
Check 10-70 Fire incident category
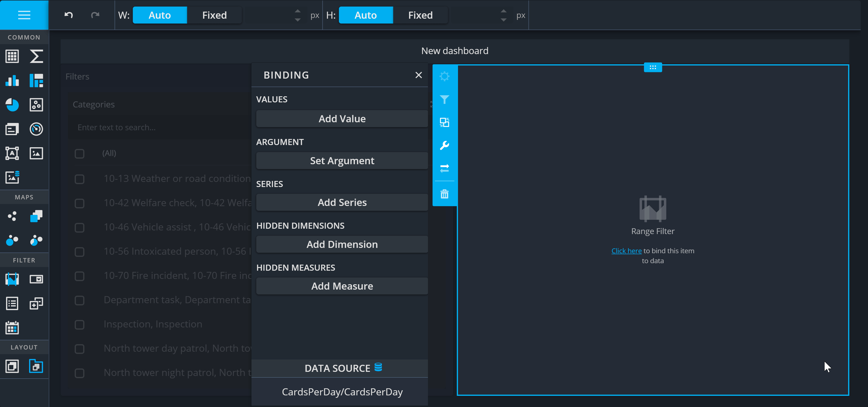[80, 276]
